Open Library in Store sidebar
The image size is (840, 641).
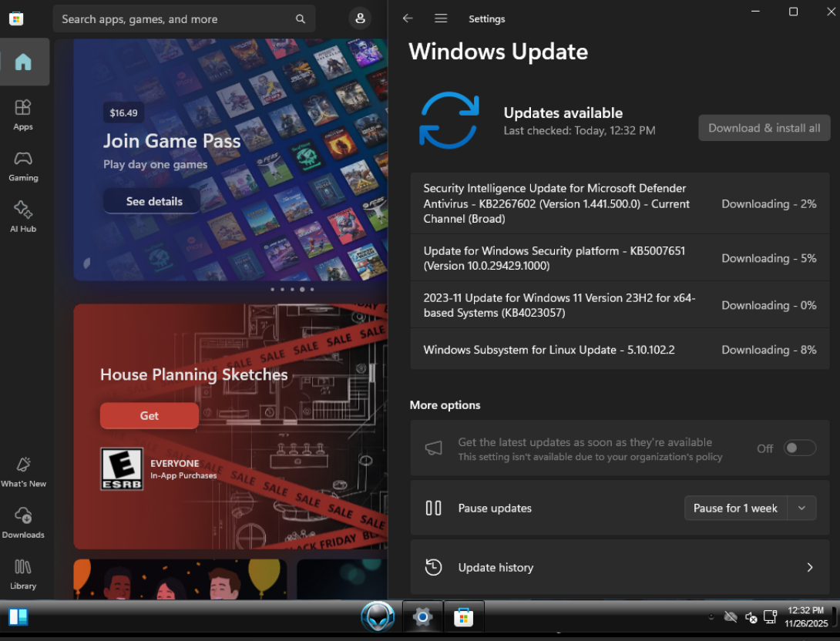click(23, 574)
